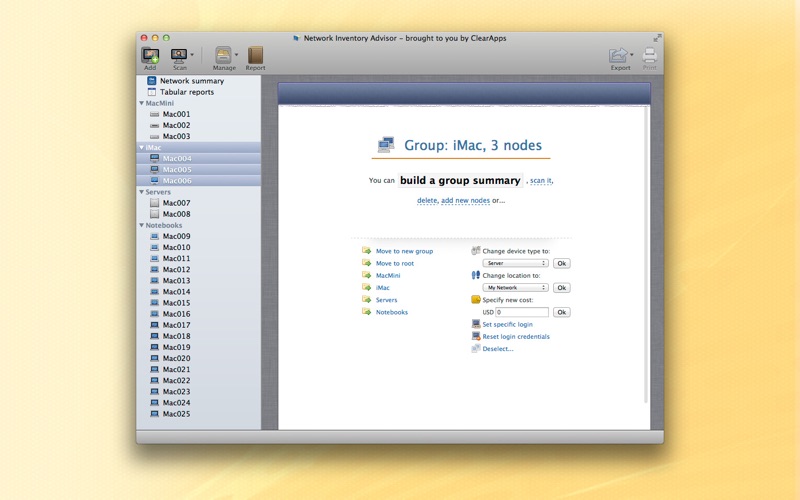Confirm new cost with its Ok button
800x500 pixels.
(x=561, y=312)
